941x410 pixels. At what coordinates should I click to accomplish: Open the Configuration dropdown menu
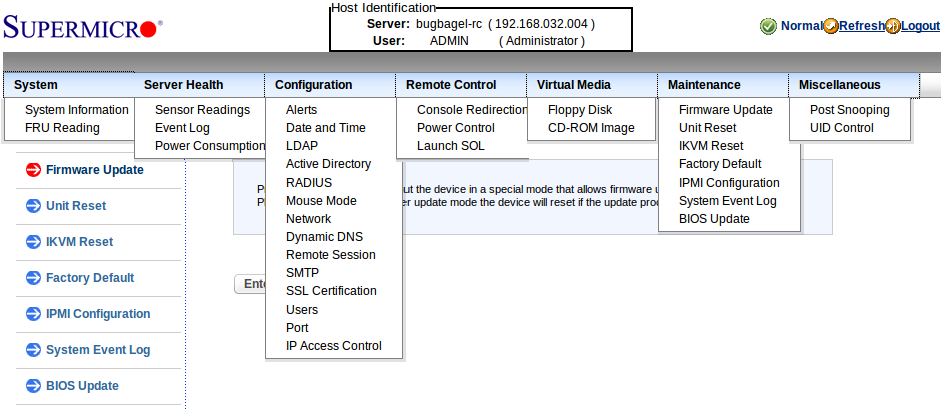click(x=313, y=85)
